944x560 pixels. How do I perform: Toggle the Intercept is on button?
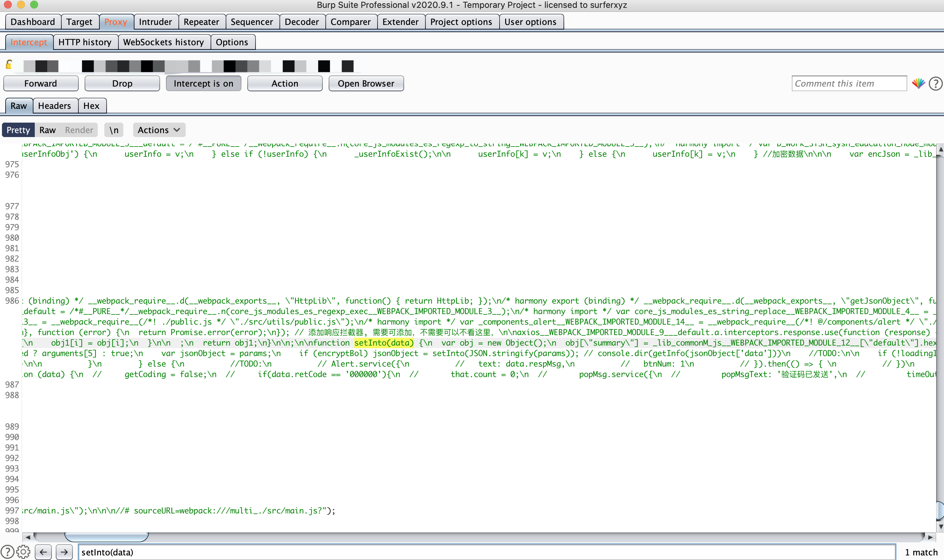203,83
